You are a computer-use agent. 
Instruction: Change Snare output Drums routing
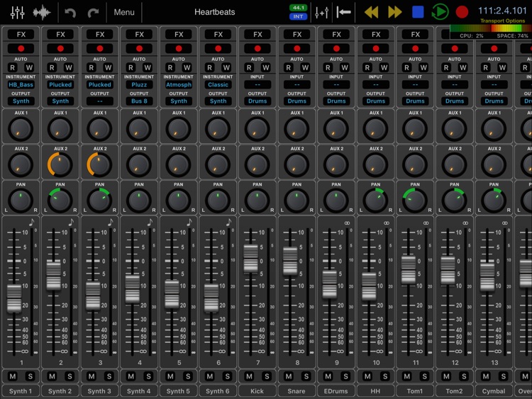[297, 101]
